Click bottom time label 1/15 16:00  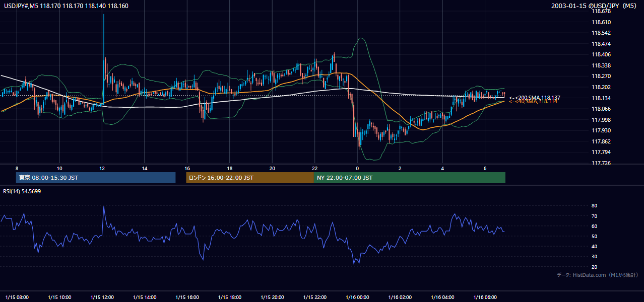pyautogui.click(x=187, y=297)
